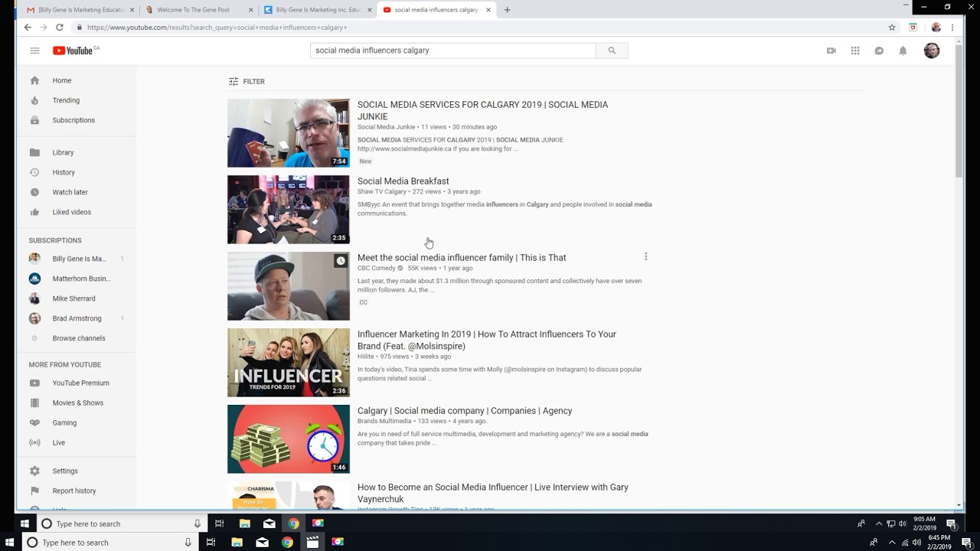Viewport: 980px width, 551px height.
Task: Open the Windows Start button in recording
Action: [24, 523]
